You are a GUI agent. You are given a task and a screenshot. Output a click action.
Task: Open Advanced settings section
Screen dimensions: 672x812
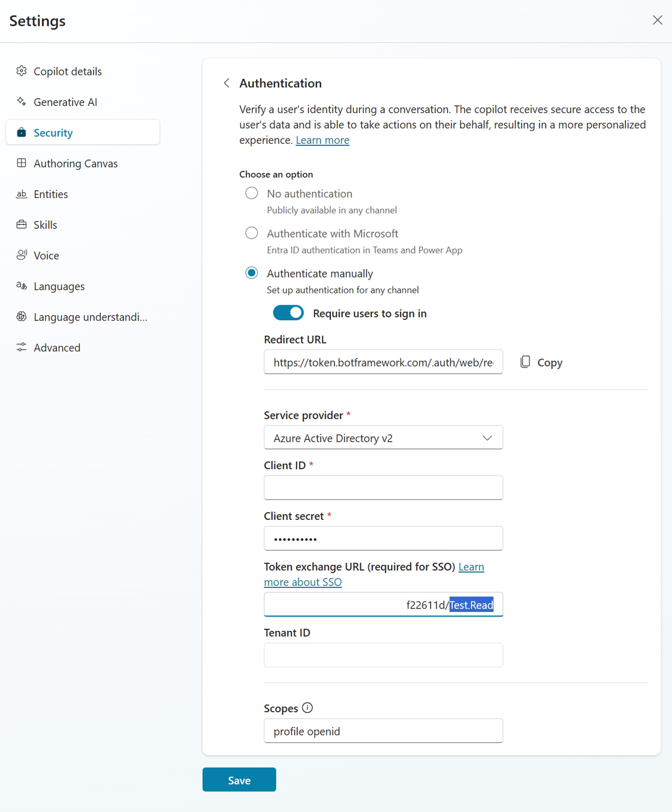tap(57, 347)
